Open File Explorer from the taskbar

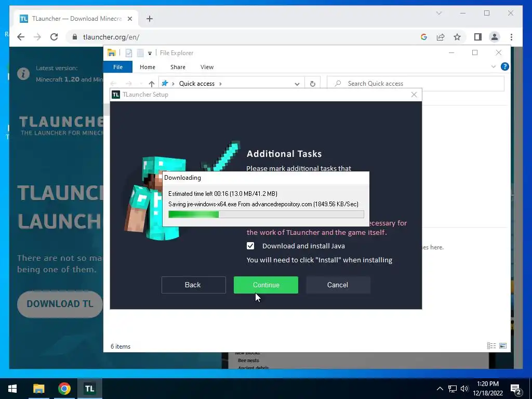pos(38,389)
